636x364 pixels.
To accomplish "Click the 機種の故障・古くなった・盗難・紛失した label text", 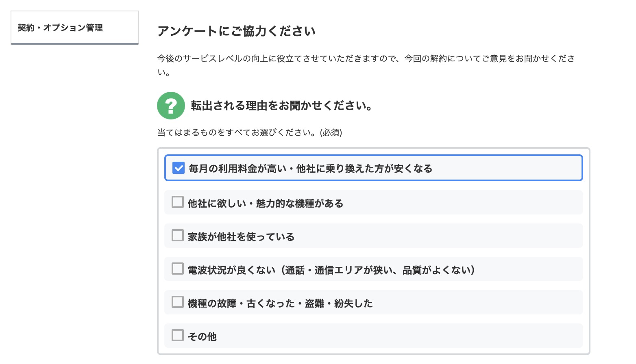I will tap(280, 303).
